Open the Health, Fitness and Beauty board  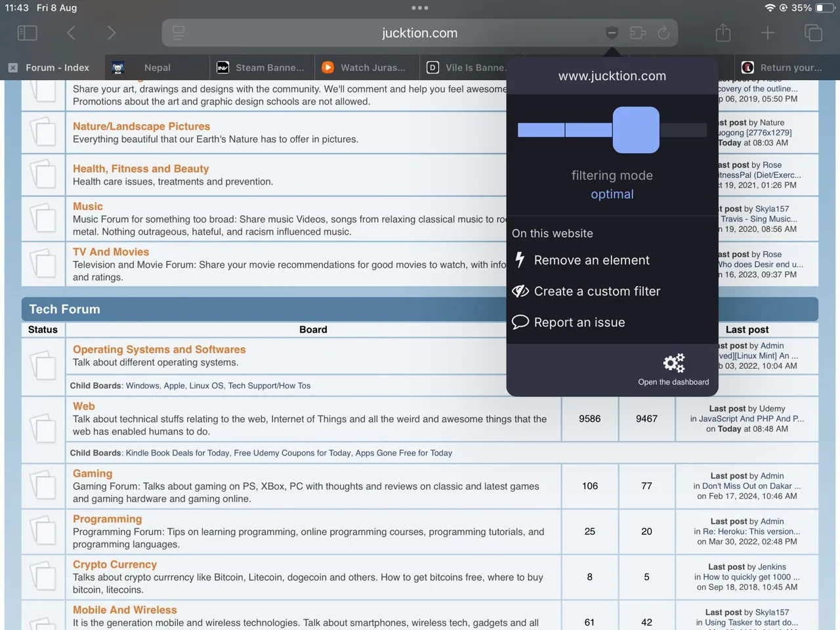(140, 169)
